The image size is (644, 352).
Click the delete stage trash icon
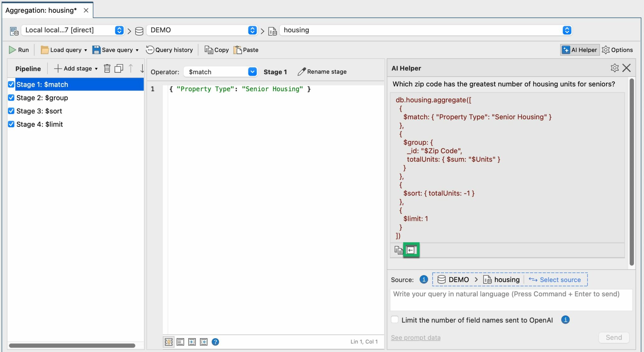[x=107, y=69]
